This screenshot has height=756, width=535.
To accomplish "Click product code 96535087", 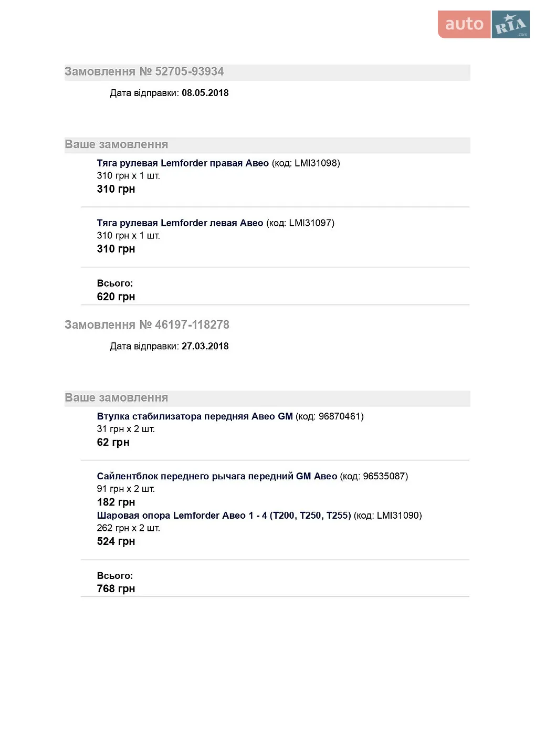I will (384, 476).
